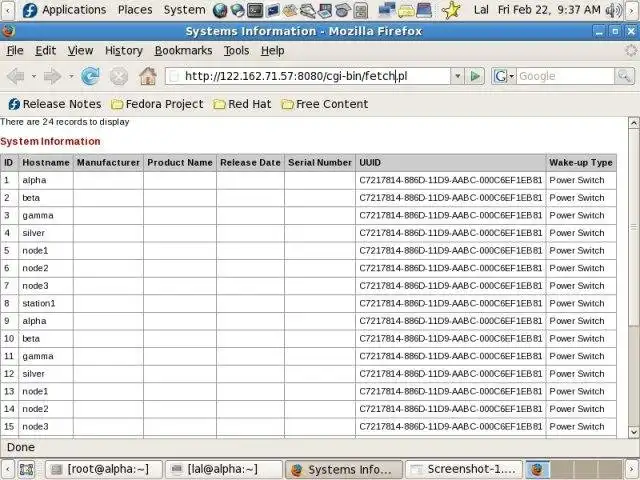Click the Fedora Applications menu icon
Image resolution: width=640 pixels, height=480 pixels.
click(30, 10)
